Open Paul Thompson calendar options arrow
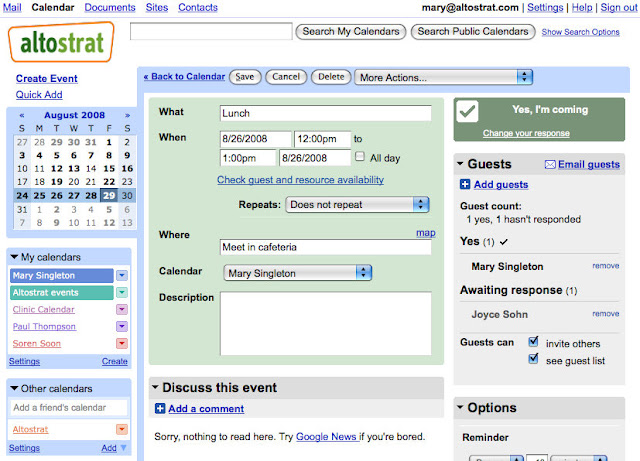Viewport: 640px width, 461px height. [x=122, y=326]
